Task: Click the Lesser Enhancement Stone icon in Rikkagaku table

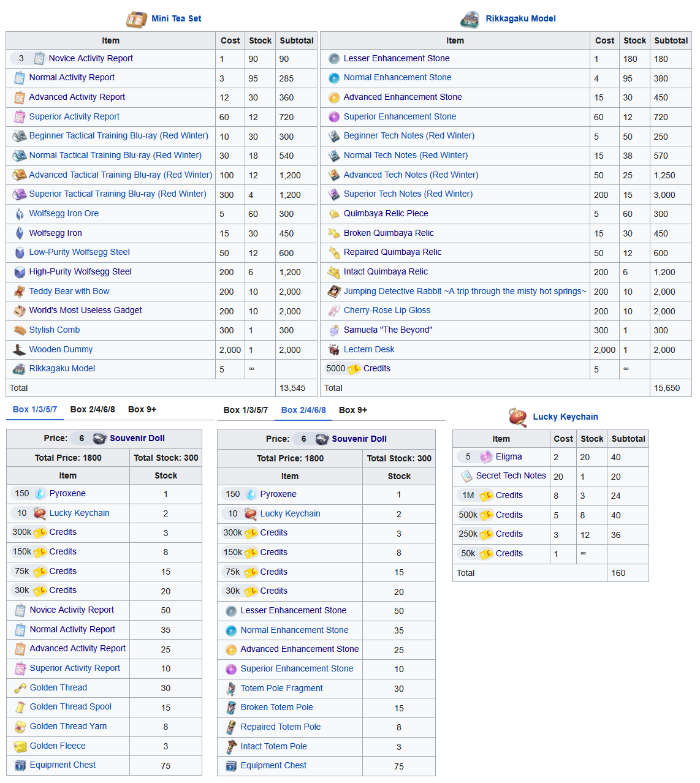Action: point(334,59)
